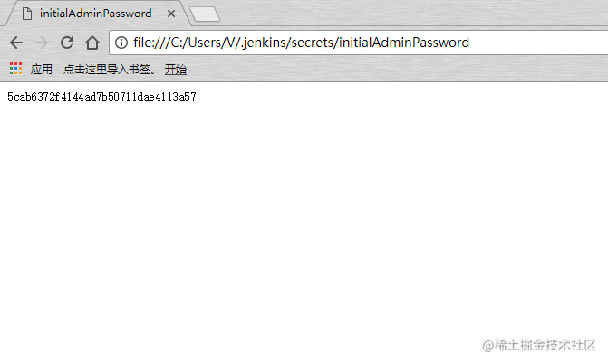Click the empty tab strip beside the new tab button
The image size is (608, 364).
pyautogui.click(x=413, y=13)
